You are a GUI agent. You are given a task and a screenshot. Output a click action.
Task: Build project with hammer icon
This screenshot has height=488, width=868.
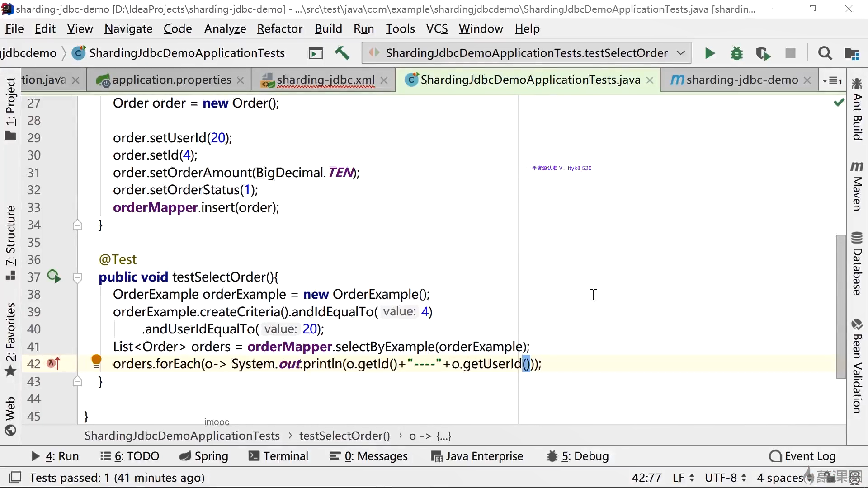click(342, 53)
